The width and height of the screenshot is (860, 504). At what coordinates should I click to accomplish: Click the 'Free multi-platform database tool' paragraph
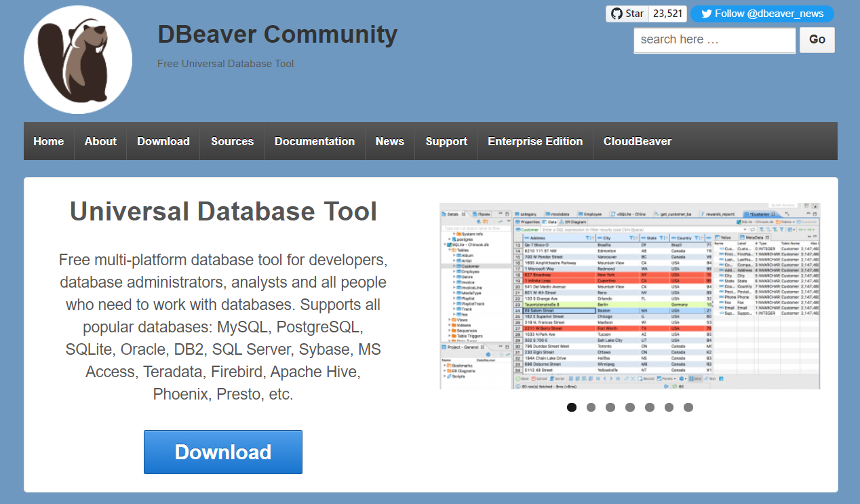[223, 327]
